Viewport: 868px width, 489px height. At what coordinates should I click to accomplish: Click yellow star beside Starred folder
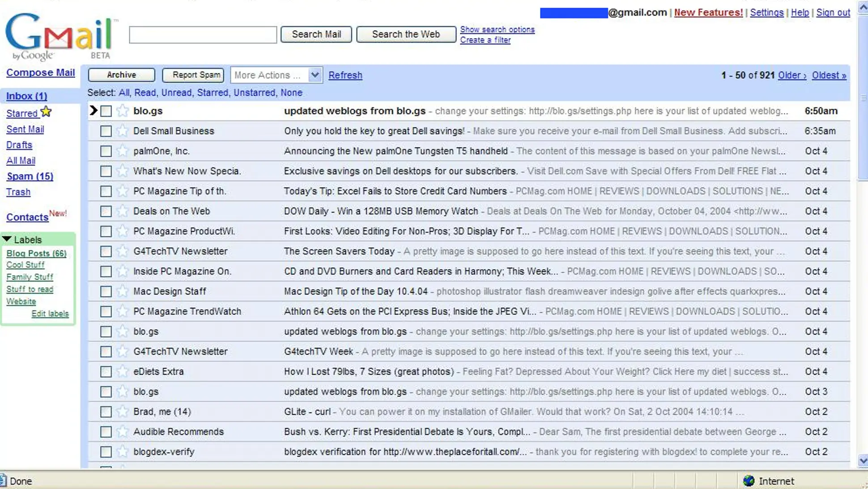point(46,112)
